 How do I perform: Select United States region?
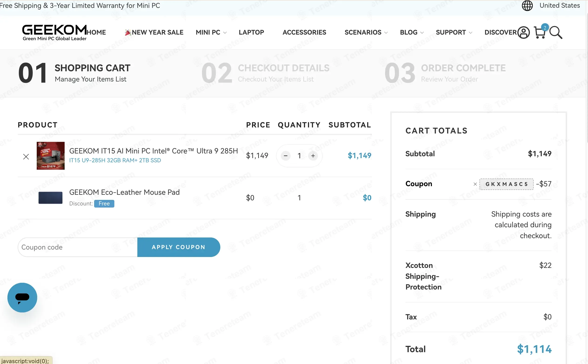click(560, 5)
